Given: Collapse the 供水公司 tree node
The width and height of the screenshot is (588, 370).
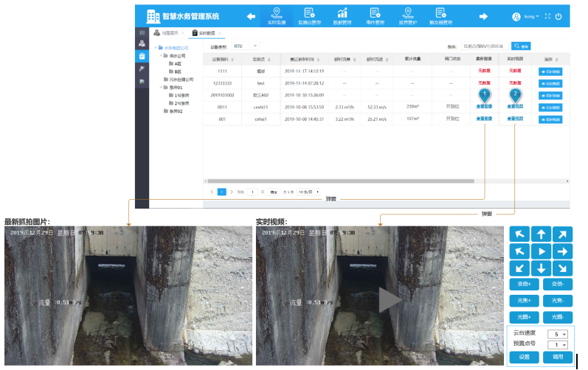Looking at the screenshot, I should coord(162,55).
